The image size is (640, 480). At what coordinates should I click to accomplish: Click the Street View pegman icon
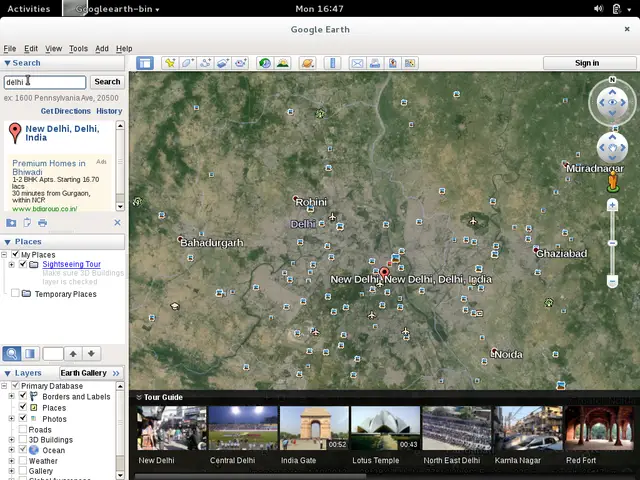coord(613,182)
